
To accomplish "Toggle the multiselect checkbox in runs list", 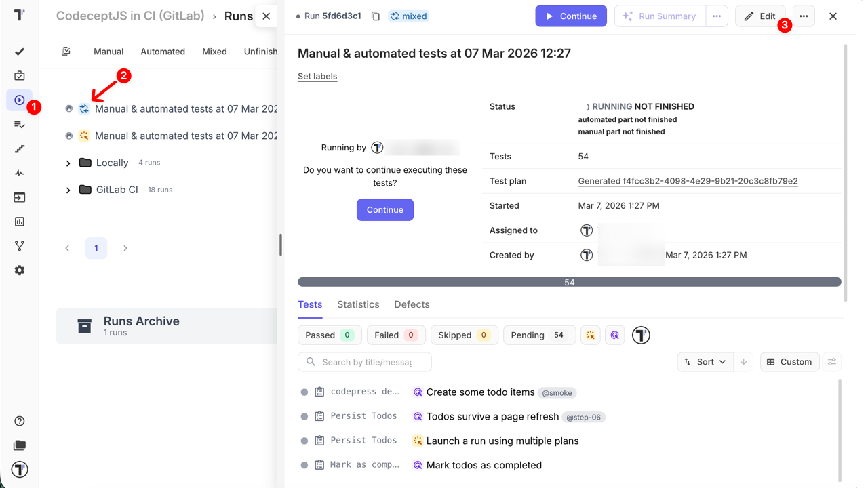I will pos(66,52).
